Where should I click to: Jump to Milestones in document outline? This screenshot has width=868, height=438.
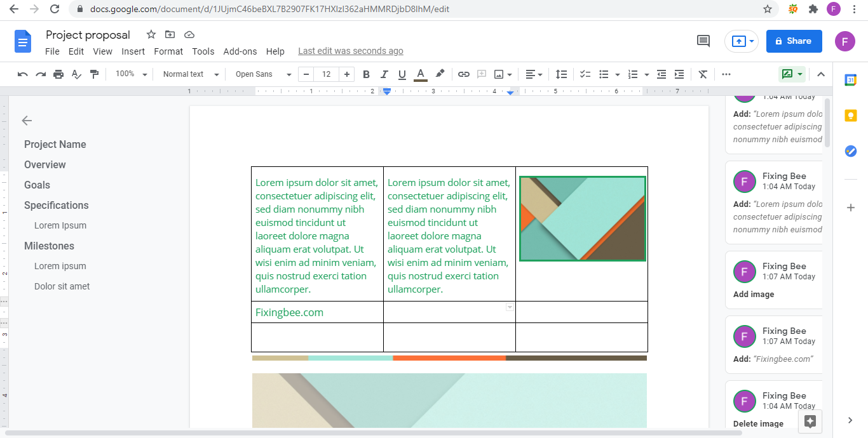coord(49,246)
